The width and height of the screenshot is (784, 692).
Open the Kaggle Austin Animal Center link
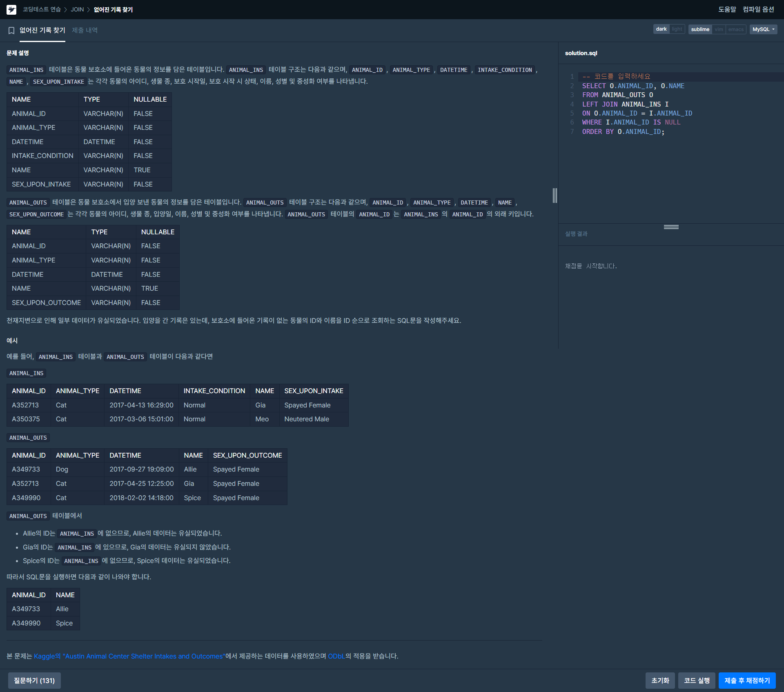[x=129, y=656]
